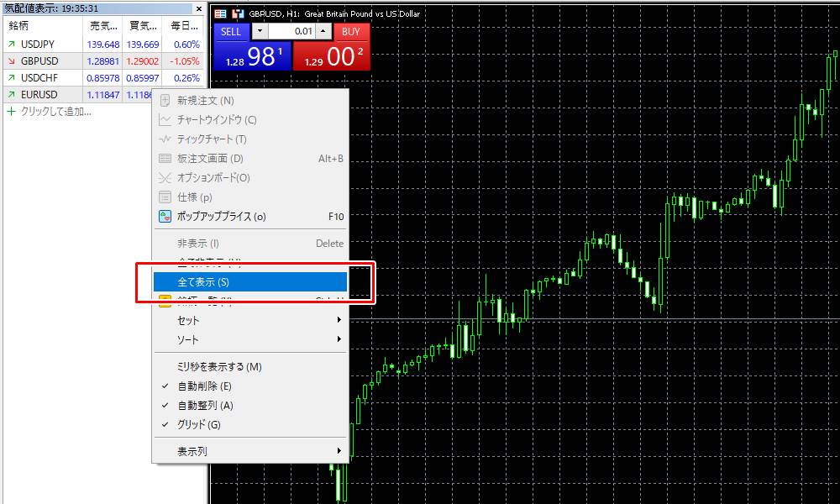The image size is (840, 504).
Task: Expand the セット submenu
Action: point(252,320)
